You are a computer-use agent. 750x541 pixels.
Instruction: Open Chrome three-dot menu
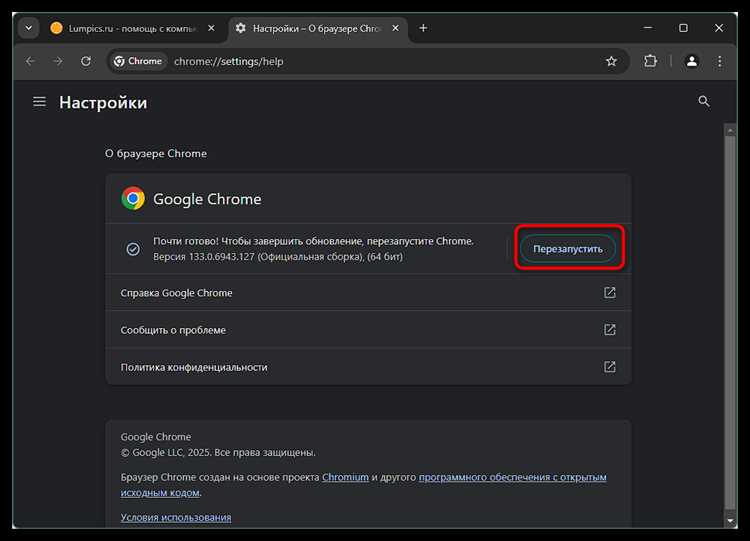[x=719, y=61]
